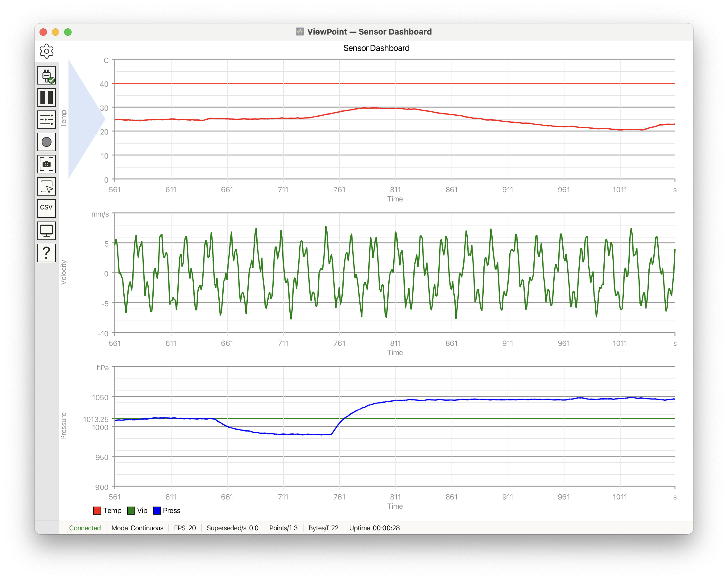Screen dimensions: 728x580
Task: Click the Press legend label text
Action: pos(172,510)
